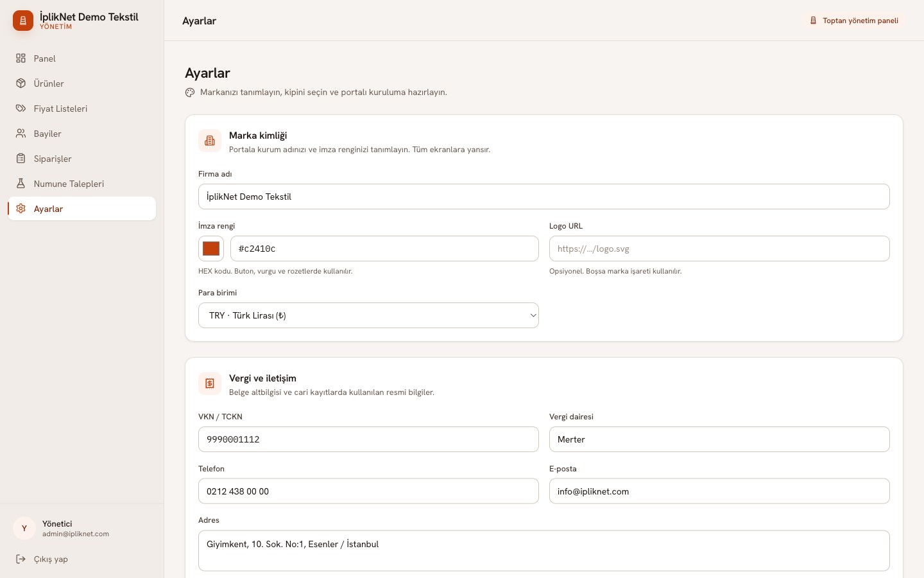Click the Logo URL input field
Viewport: 924px width, 578px height.
pos(719,249)
